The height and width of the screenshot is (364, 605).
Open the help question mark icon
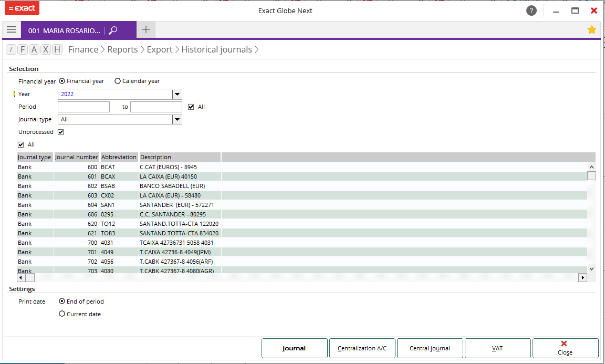pos(531,11)
